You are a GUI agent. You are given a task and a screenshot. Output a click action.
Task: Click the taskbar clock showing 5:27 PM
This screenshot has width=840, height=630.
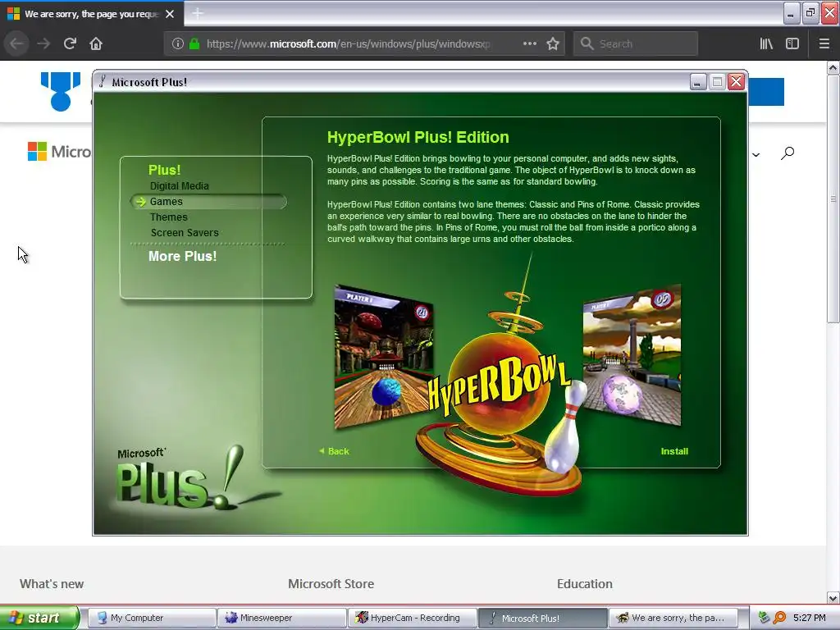(x=810, y=618)
